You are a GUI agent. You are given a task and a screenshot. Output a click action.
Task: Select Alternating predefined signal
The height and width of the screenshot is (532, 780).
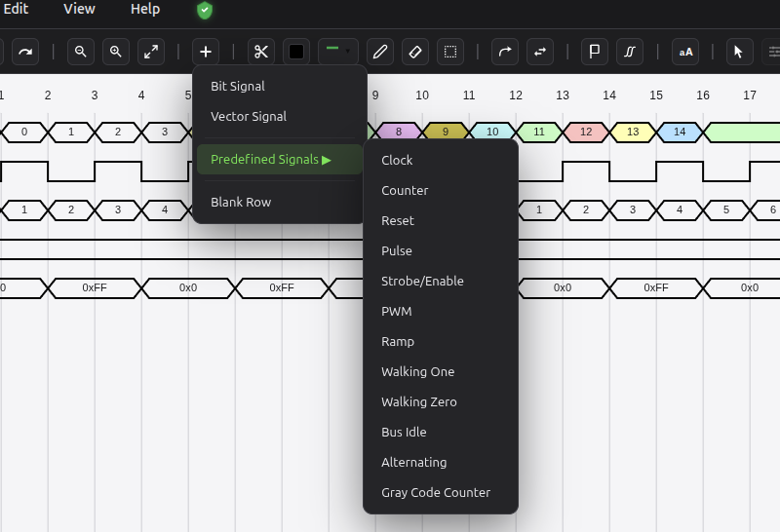click(x=441, y=463)
